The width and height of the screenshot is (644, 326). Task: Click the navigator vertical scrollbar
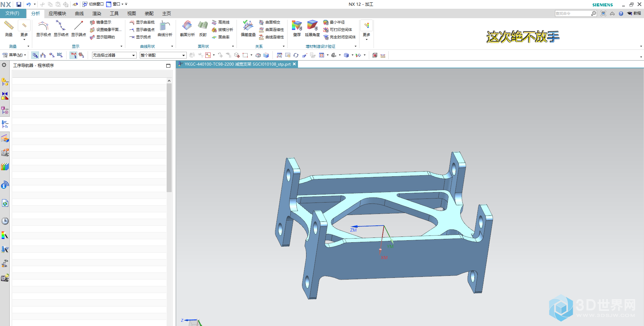point(169,138)
